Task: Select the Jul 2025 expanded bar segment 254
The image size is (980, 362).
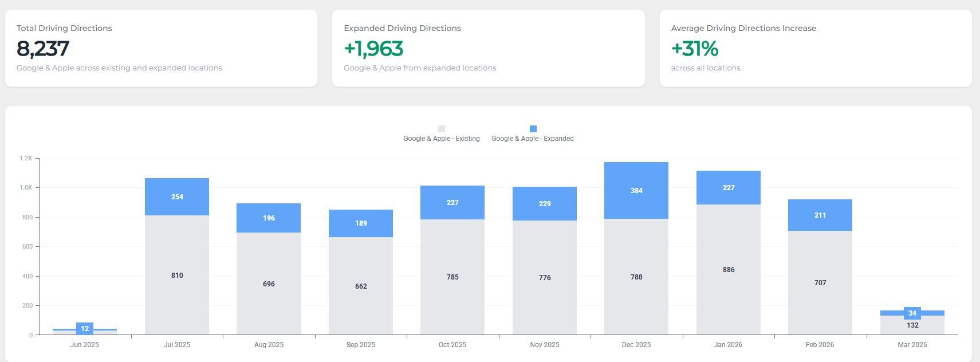Action: coord(177,196)
